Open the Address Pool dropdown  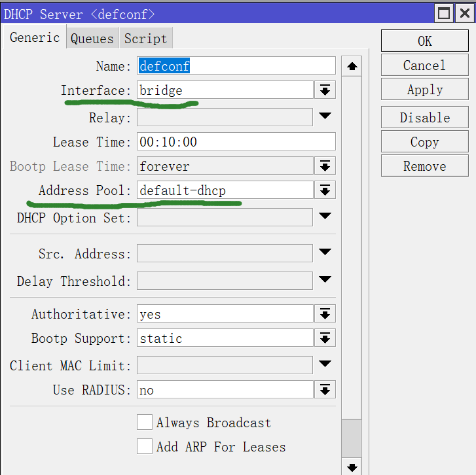tap(325, 190)
